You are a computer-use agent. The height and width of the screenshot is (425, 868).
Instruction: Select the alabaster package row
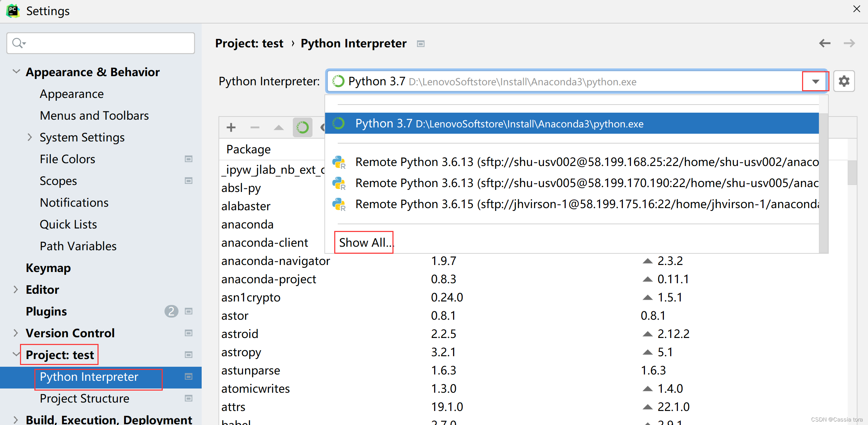pos(246,206)
